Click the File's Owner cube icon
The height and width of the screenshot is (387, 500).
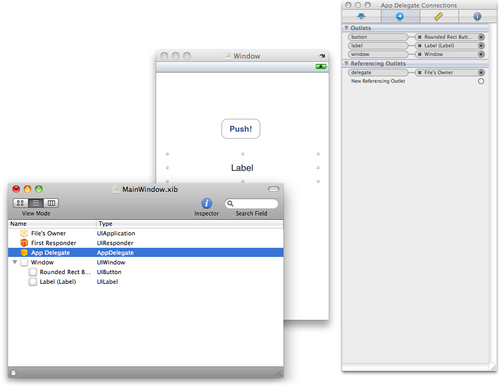[24, 233]
